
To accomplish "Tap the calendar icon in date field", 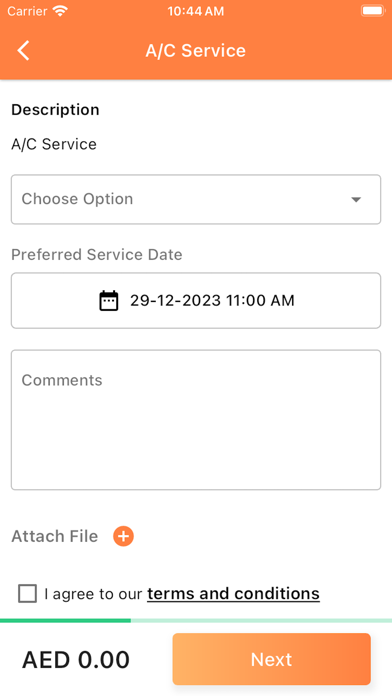I will (109, 301).
